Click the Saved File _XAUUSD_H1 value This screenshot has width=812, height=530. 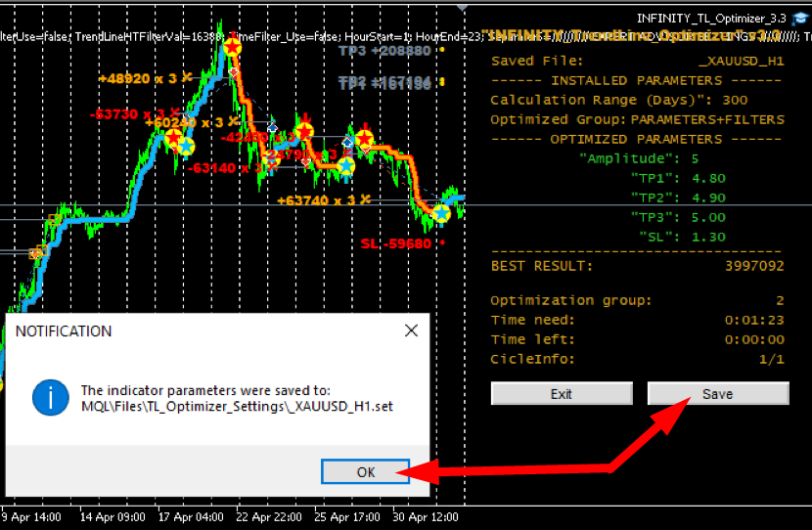(x=741, y=61)
